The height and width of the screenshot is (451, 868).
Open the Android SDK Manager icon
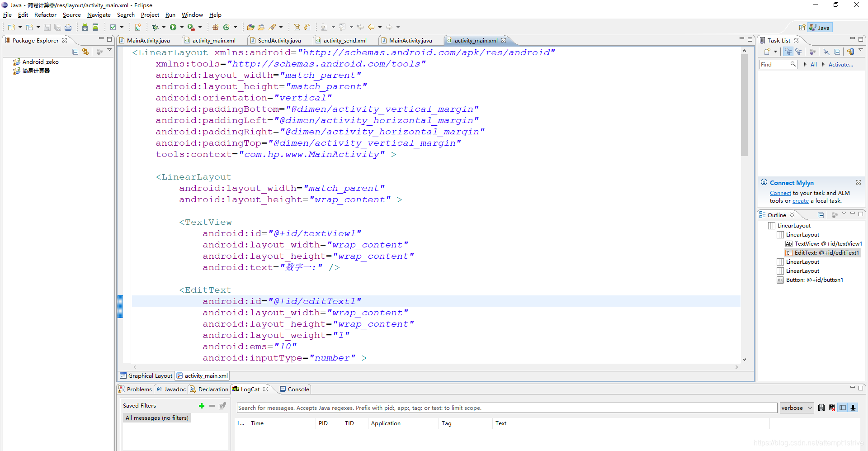pos(85,27)
